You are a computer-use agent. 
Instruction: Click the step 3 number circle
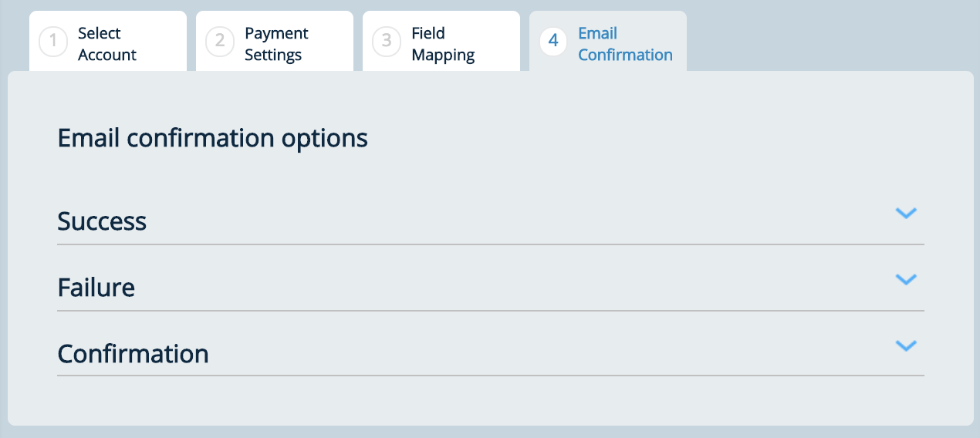point(387,42)
